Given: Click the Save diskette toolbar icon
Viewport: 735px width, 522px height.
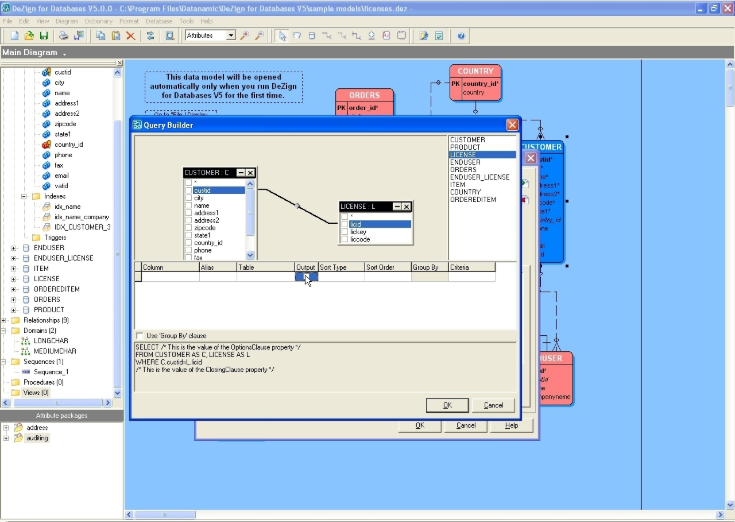Looking at the screenshot, I should 44,35.
